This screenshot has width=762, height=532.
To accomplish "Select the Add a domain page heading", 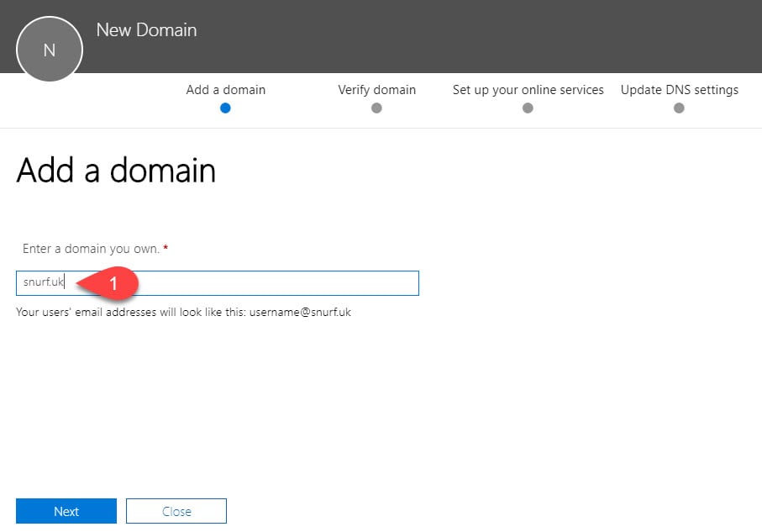I will pos(115,171).
